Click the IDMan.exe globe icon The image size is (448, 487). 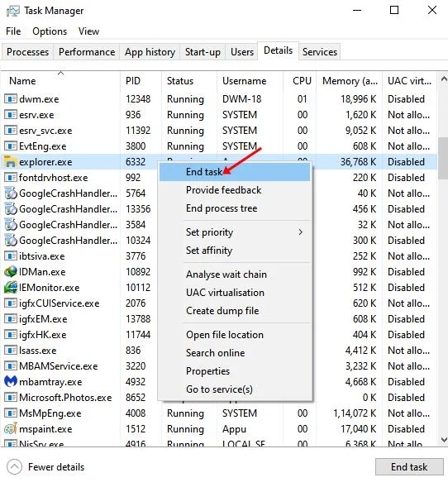click(x=11, y=272)
